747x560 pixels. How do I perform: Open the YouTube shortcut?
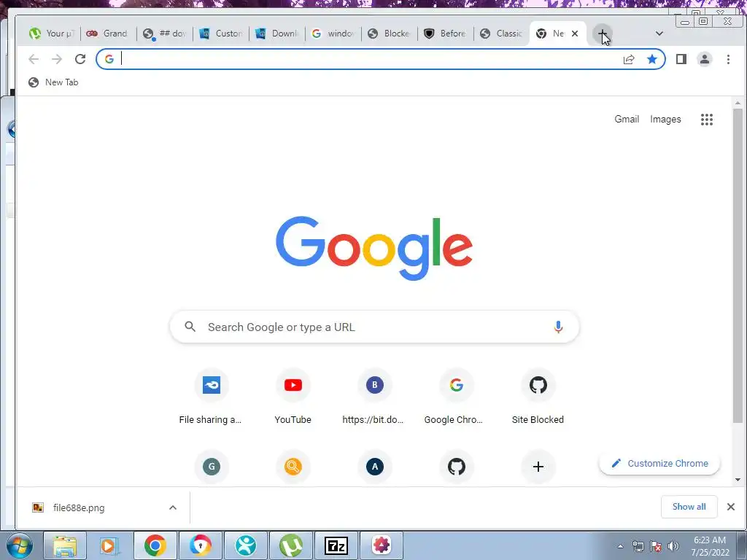(293, 397)
